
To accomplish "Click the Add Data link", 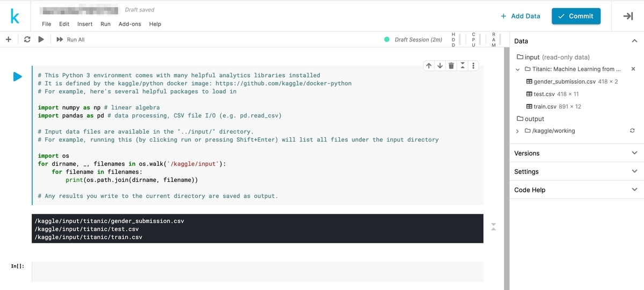I will click(x=520, y=16).
